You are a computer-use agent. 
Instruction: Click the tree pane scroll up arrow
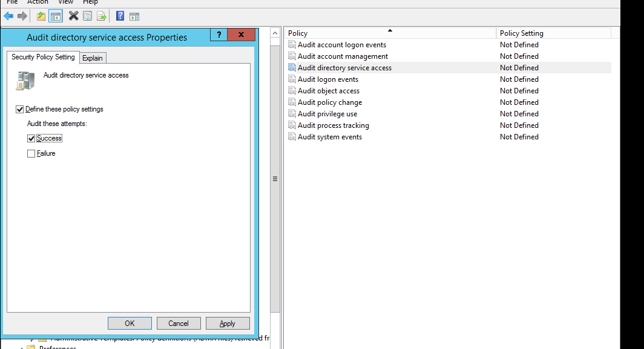(275, 32)
